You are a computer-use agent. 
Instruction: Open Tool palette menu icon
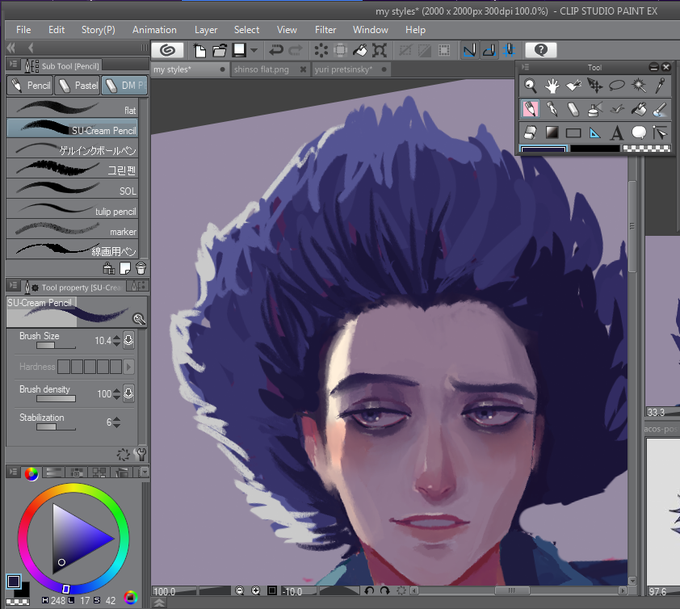(x=525, y=67)
